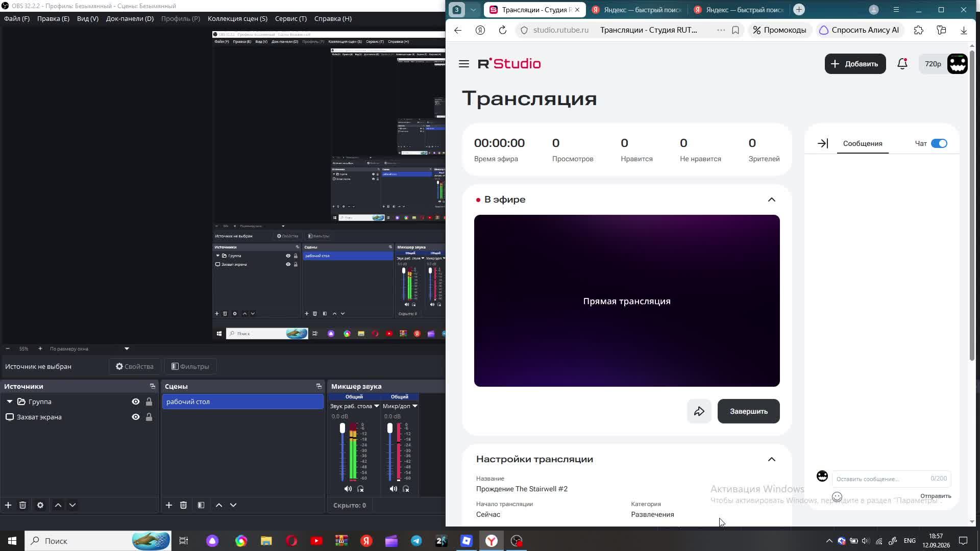Open the emoji picker in chat

point(837,496)
